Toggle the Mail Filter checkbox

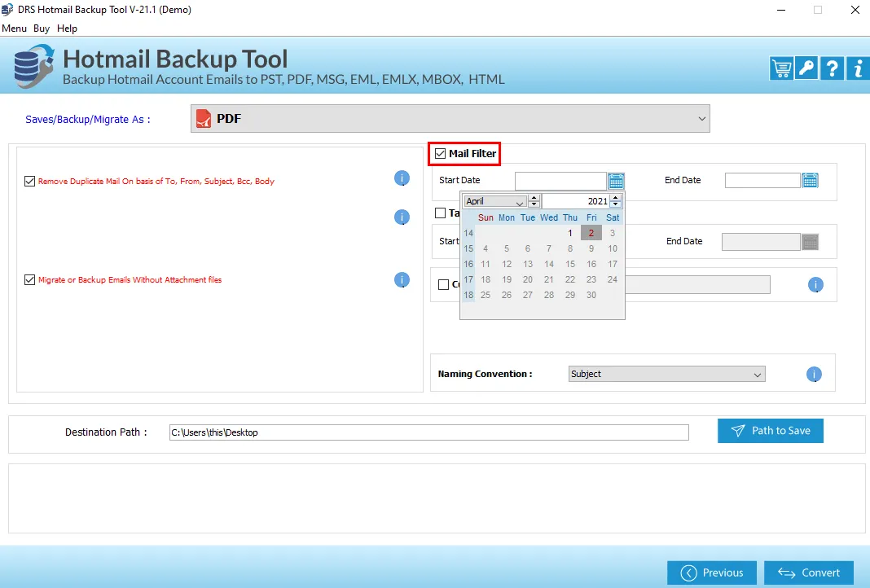click(441, 154)
